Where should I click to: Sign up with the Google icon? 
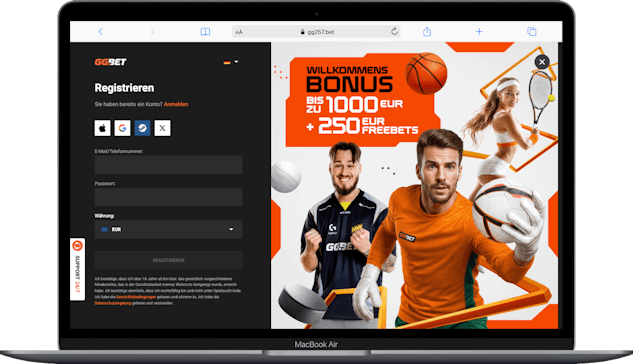(122, 128)
